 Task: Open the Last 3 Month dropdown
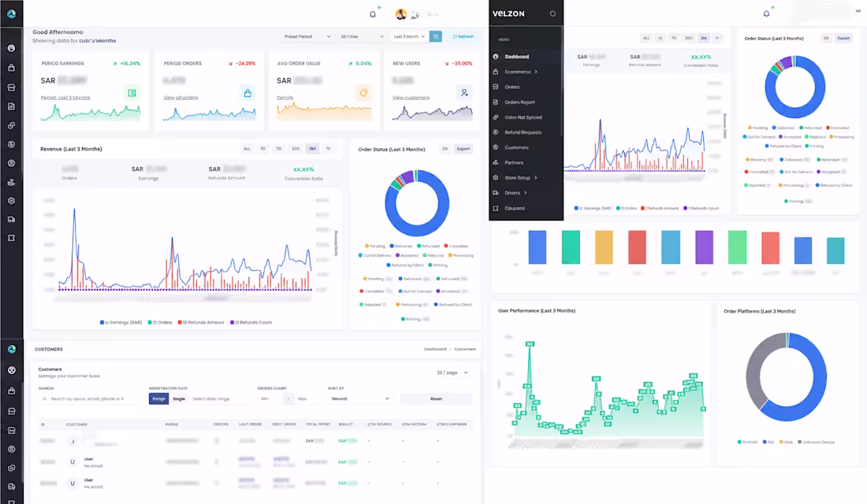(408, 36)
